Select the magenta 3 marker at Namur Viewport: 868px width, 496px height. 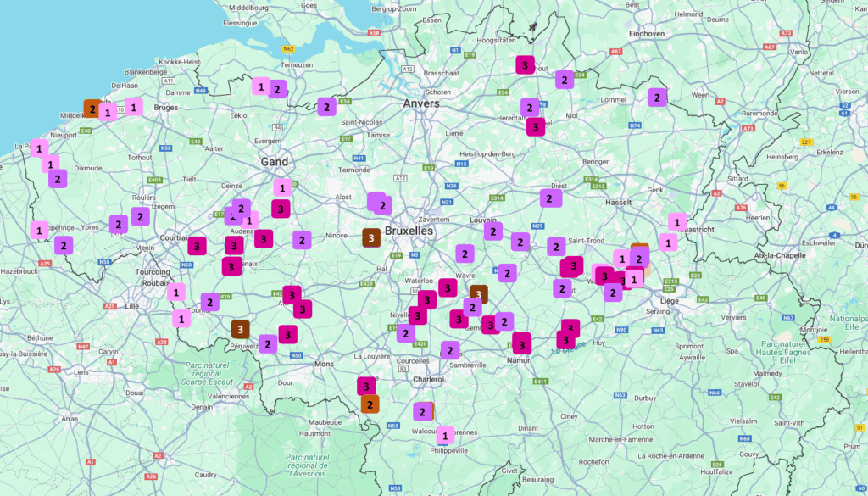[521, 343]
